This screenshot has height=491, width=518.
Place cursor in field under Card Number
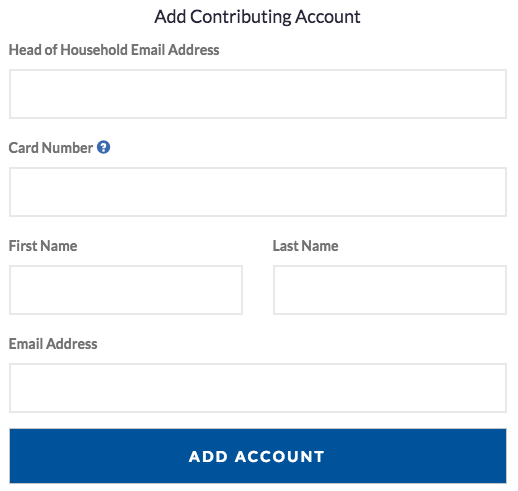[x=258, y=192]
